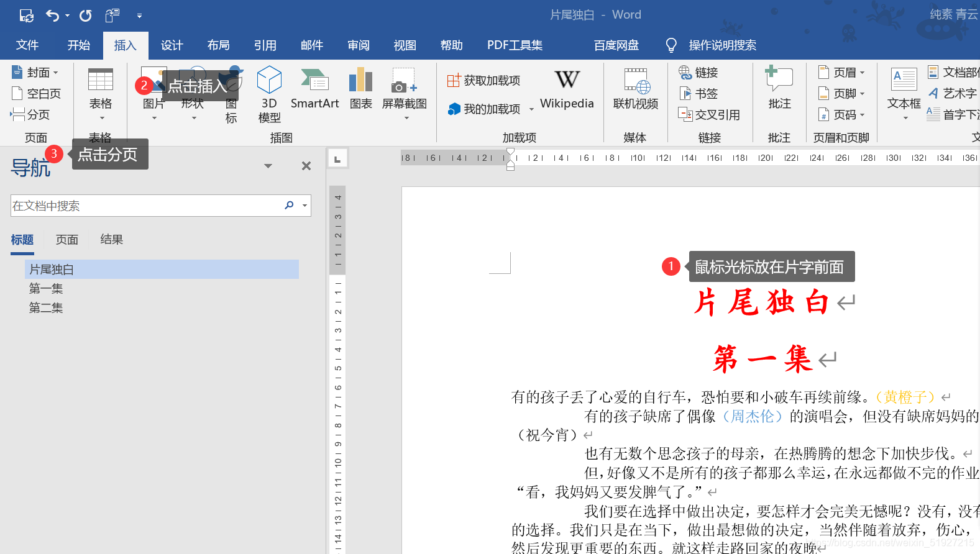980x554 pixels.
Task: Open the 屏幕截图 screenshot tool
Action: click(x=405, y=93)
